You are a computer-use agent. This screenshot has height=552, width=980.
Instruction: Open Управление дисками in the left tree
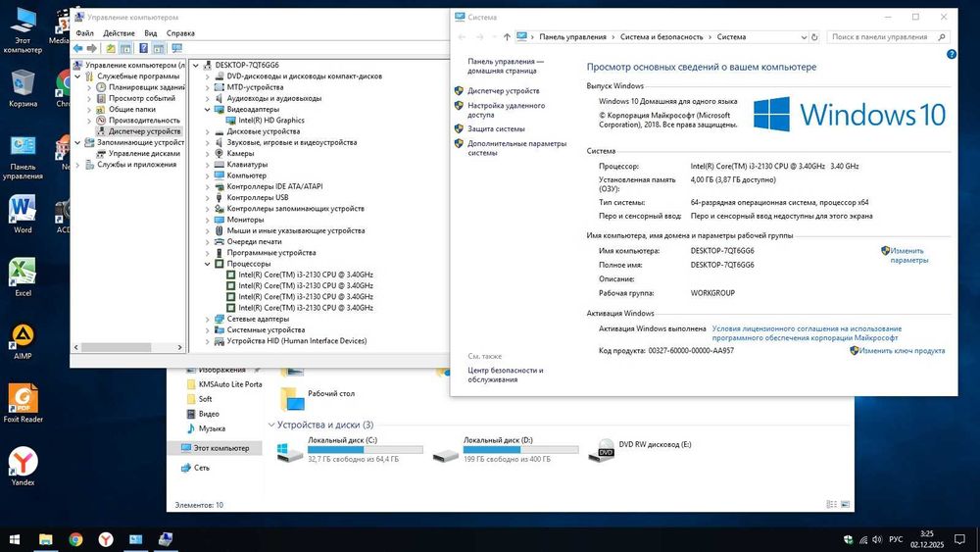pos(144,153)
